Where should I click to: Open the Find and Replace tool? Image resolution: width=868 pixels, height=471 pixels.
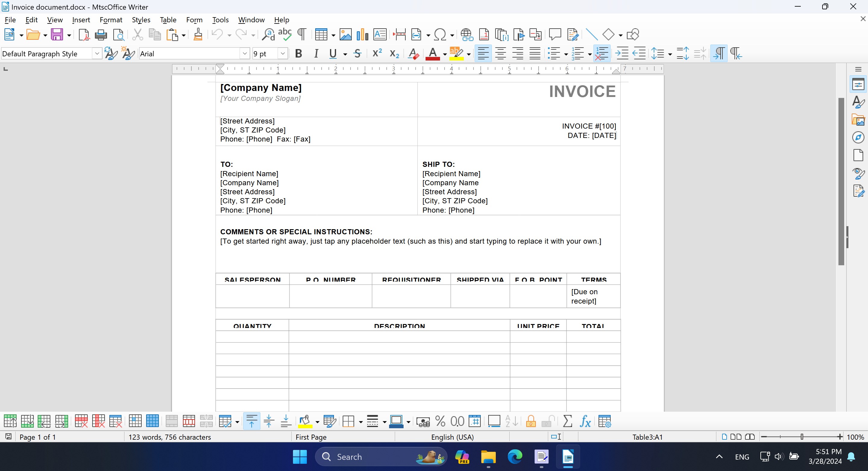click(268, 34)
